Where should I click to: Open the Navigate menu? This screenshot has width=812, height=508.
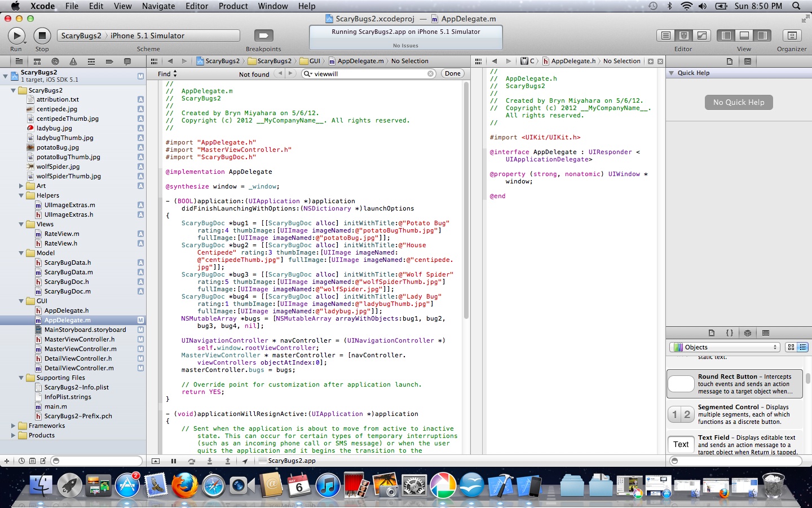[158, 6]
